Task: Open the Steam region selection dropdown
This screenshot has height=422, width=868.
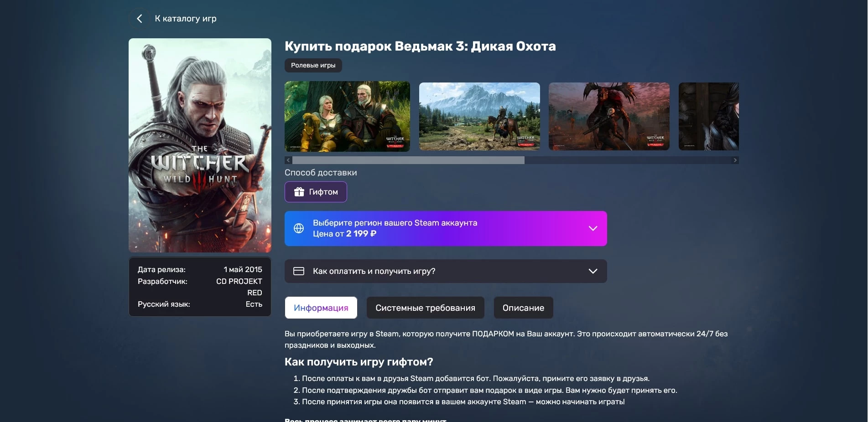Action: pos(446,228)
